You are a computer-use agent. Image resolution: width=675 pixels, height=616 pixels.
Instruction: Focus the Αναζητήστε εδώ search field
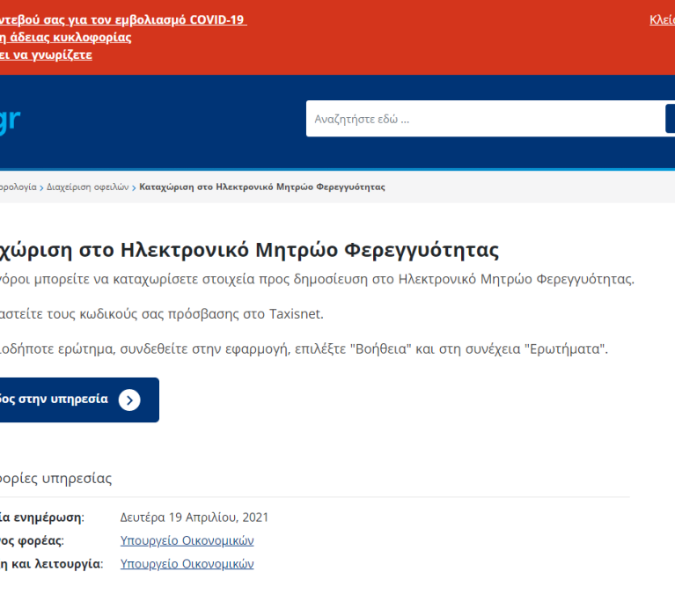pos(486,119)
